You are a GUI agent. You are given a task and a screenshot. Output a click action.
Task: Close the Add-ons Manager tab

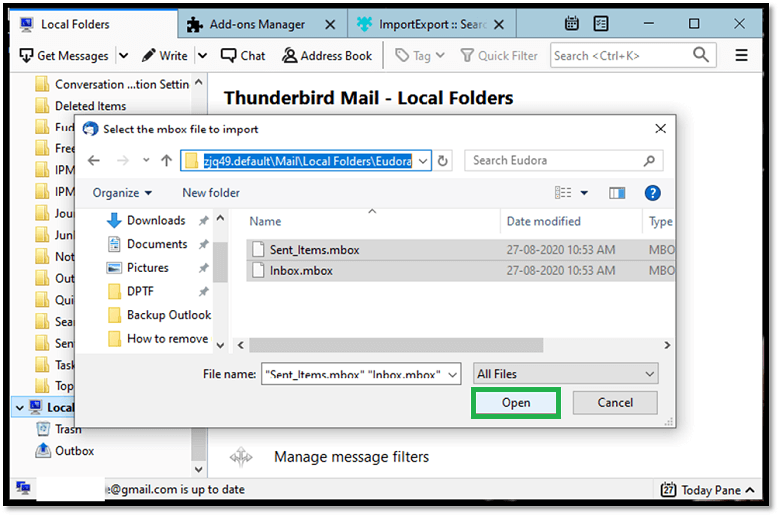point(330,24)
